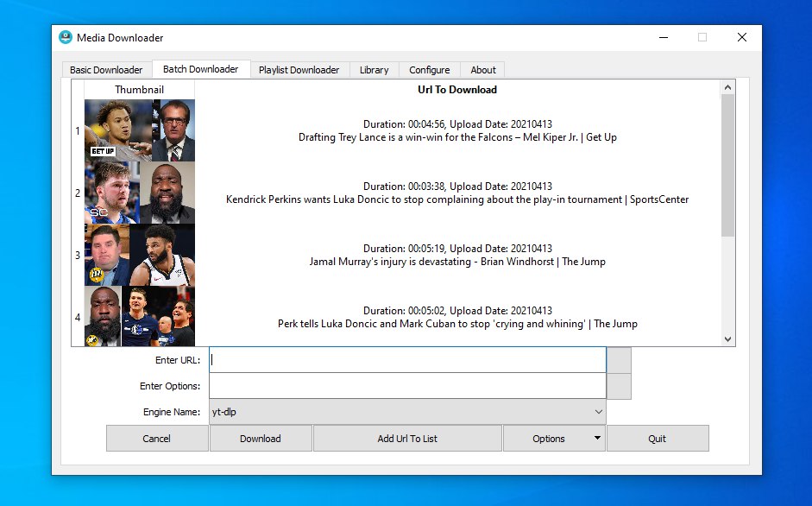
Task: Close the Media Downloader window
Action: [x=742, y=37]
